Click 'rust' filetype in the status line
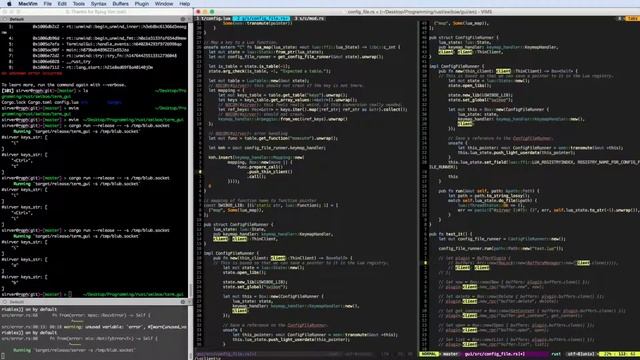Viewport: 640px width, 360px height. click(x=556, y=354)
